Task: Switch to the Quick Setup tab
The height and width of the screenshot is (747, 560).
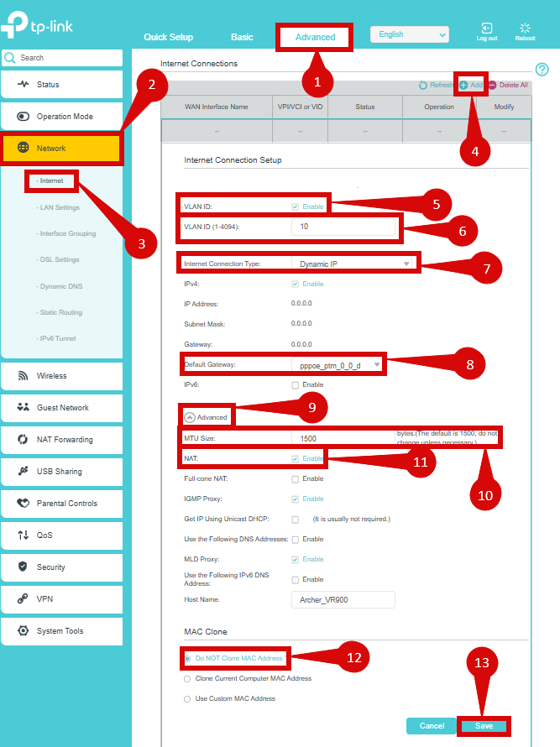Action: click(168, 37)
